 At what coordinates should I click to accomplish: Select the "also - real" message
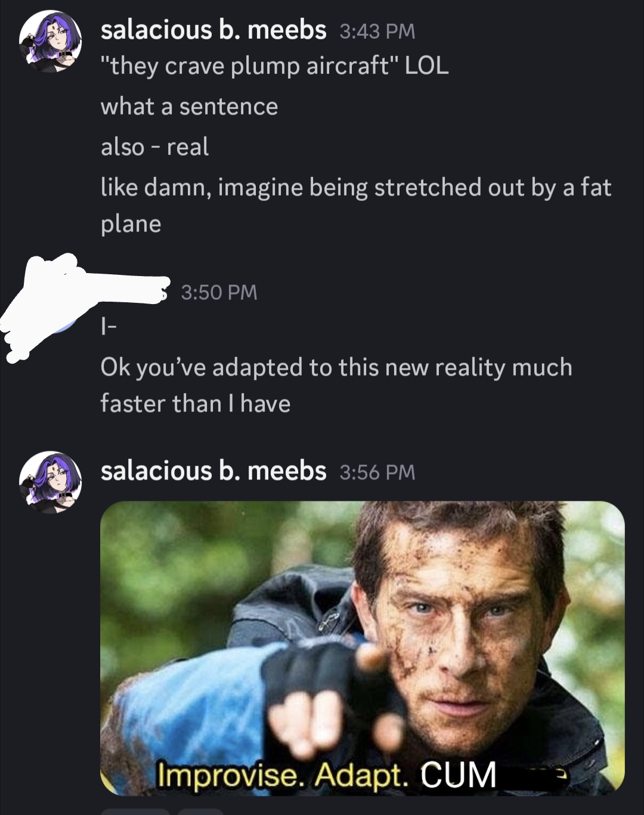pyautogui.click(x=154, y=147)
